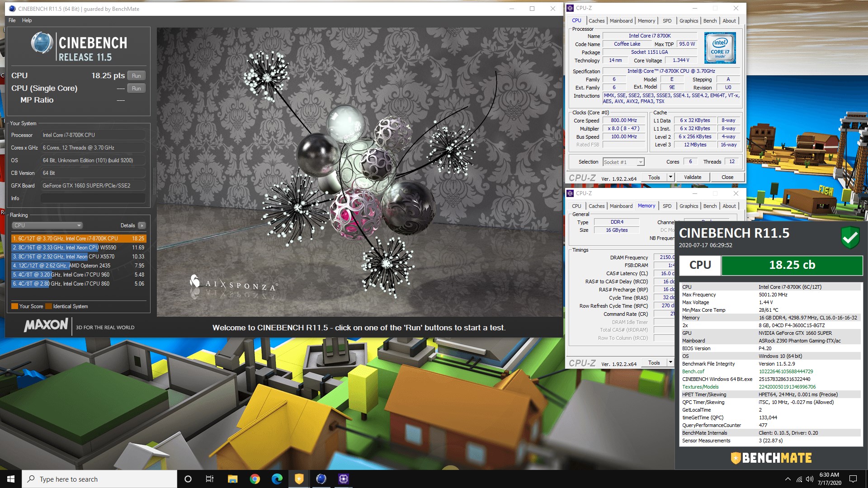Select ranking row Xeon X5570 10.33
The image size is (868, 488).
(x=79, y=257)
